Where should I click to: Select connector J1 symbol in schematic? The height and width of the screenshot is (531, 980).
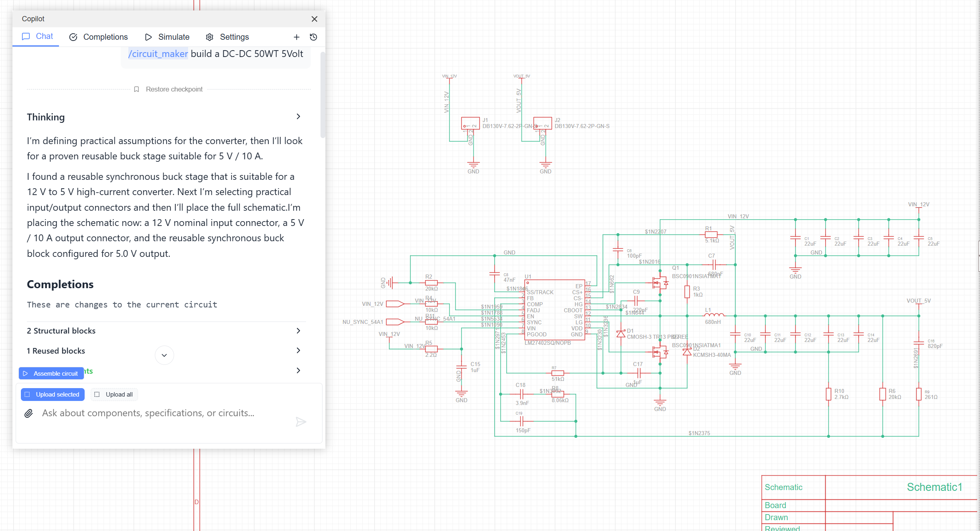pos(470,123)
